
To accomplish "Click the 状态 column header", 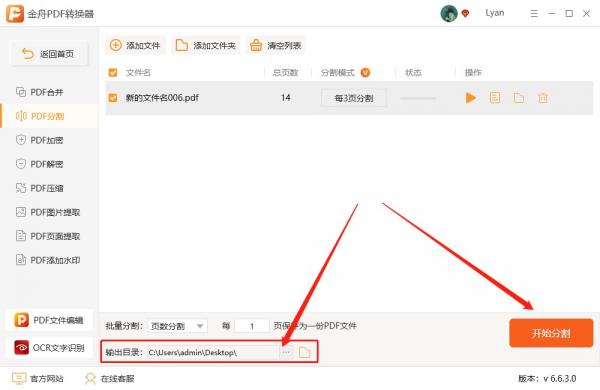I will [x=413, y=72].
